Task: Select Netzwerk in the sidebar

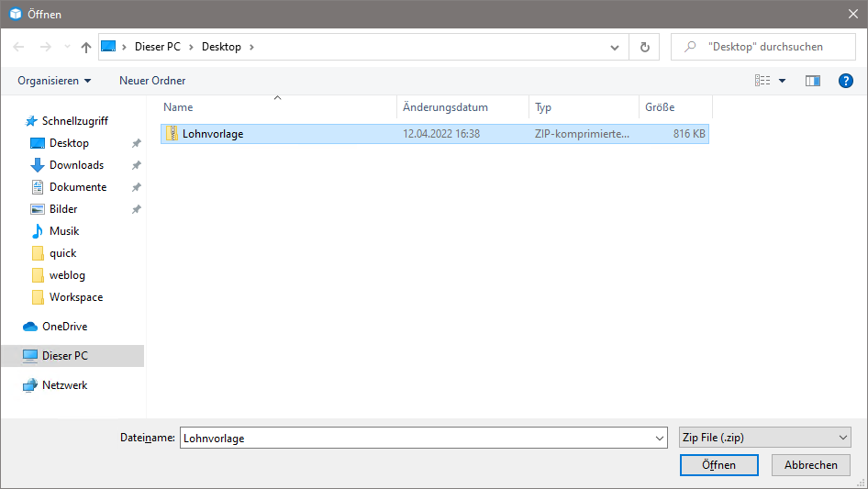Action: 64,385
